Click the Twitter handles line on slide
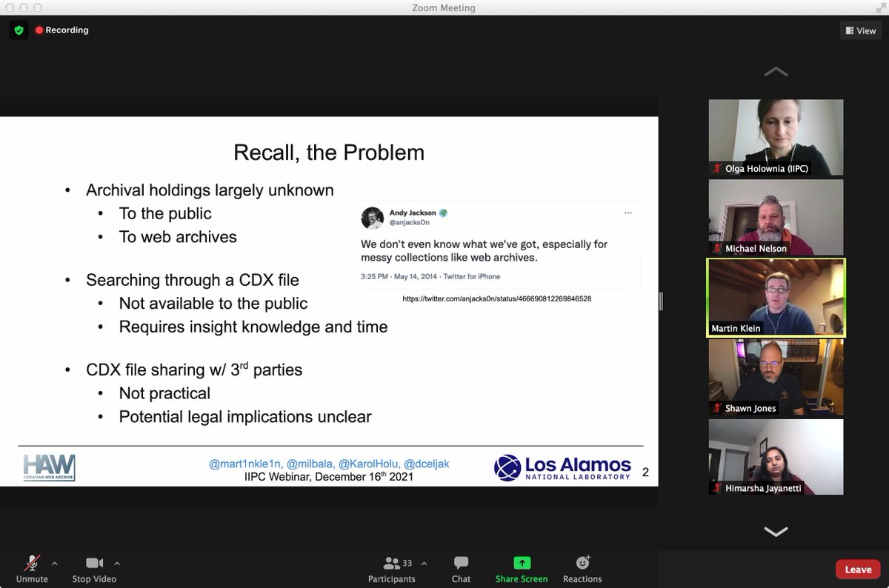 tap(329, 464)
